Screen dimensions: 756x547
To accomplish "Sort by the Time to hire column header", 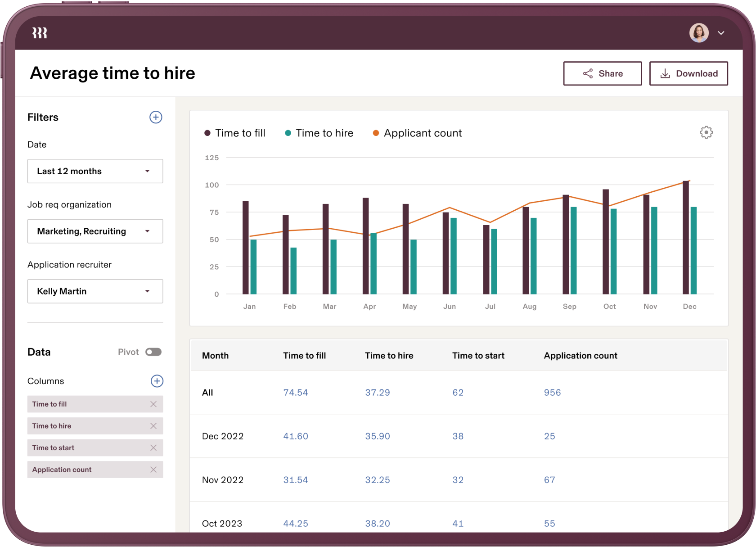I will click(x=389, y=356).
